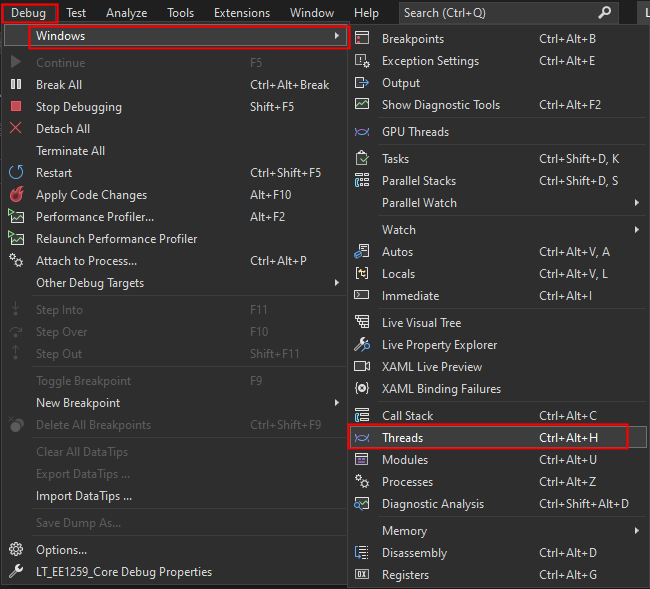
Task: Expand the New Breakpoint submenu arrow
Action: [337, 402]
